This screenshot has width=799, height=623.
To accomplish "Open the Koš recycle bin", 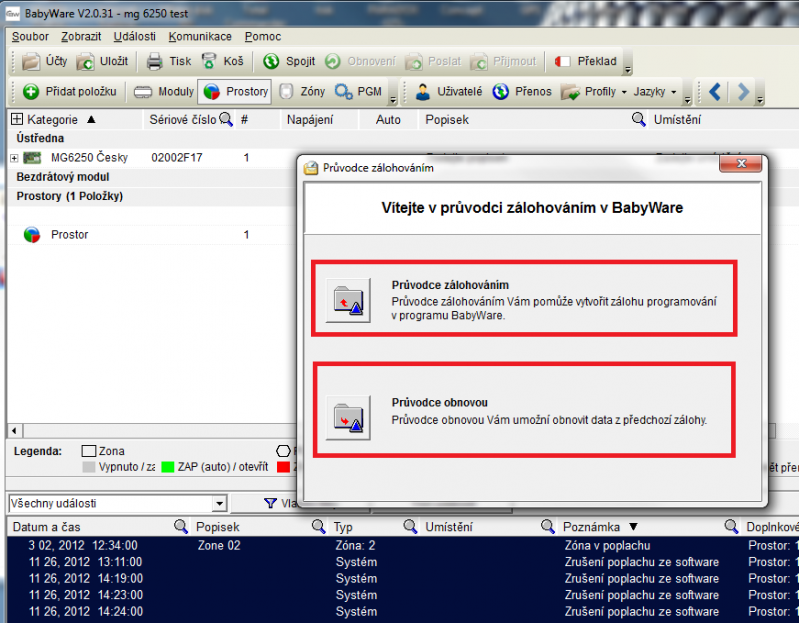I will [210, 61].
